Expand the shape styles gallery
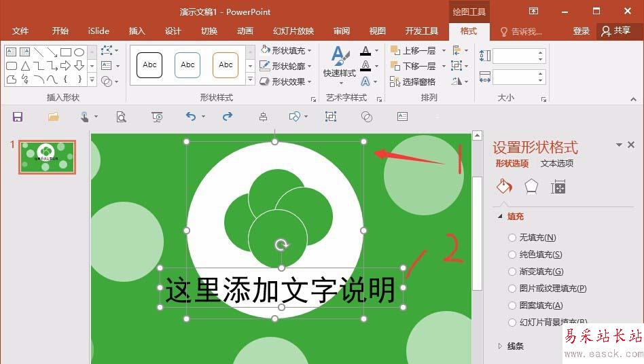The height and width of the screenshot is (364, 644). coord(250,79)
